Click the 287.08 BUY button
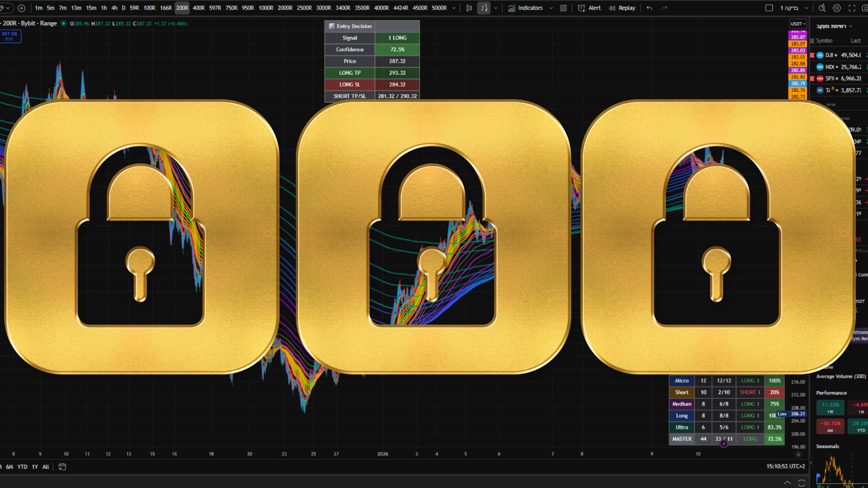This screenshot has height=488, width=868. pyautogui.click(x=9, y=36)
